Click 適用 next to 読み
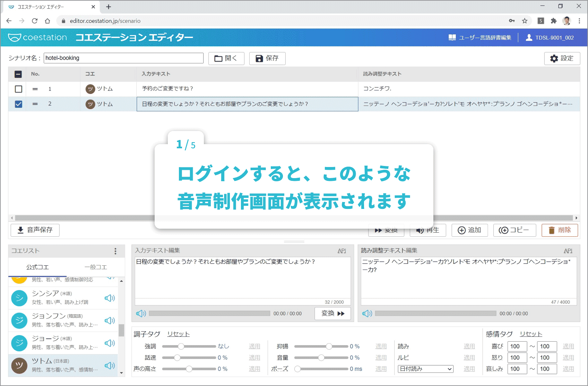The width and height of the screenshot is (588, 386). tap(469, 346)
